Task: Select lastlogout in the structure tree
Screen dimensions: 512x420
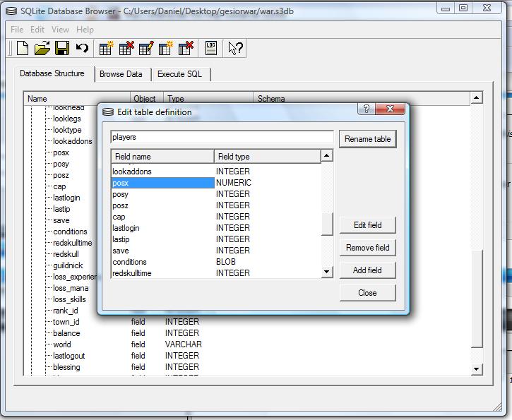Action: [x=69, y=356]
